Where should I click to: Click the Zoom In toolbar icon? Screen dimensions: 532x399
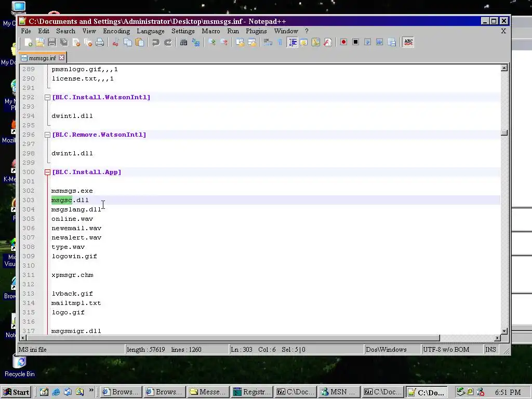point(212,43)
